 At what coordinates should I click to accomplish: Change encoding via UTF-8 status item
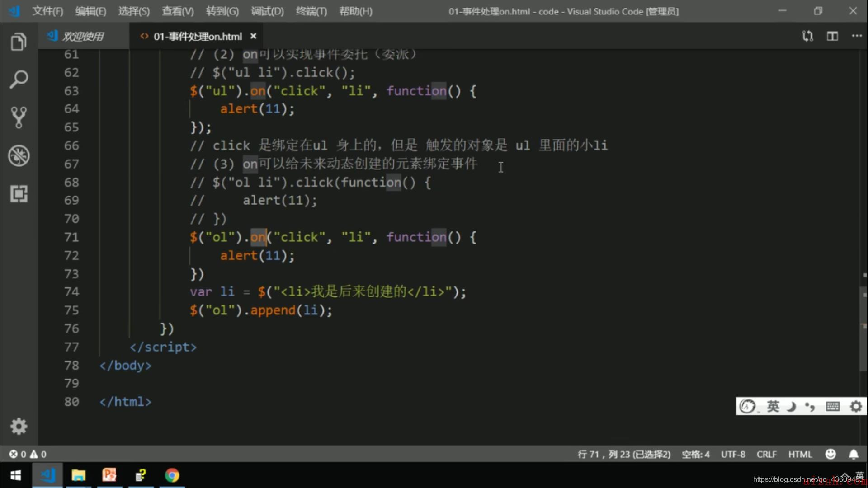pyautogui.click(x=733, y=454)
